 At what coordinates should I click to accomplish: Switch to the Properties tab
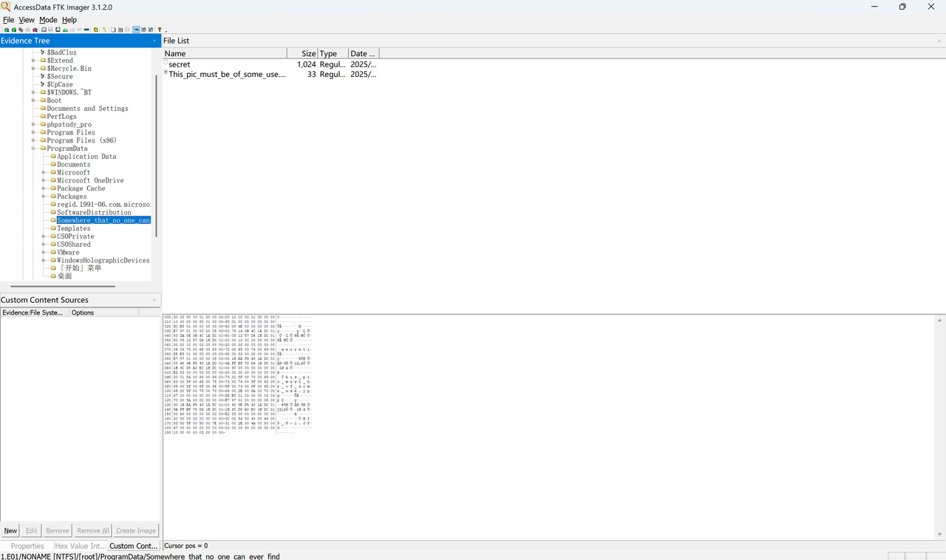(x=27, y=546)
